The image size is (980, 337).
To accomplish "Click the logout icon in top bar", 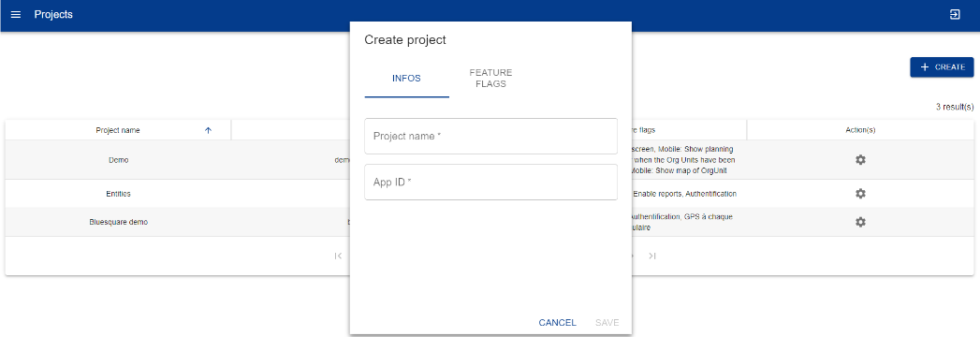I will pyautogui.click(x=955, y=14).
